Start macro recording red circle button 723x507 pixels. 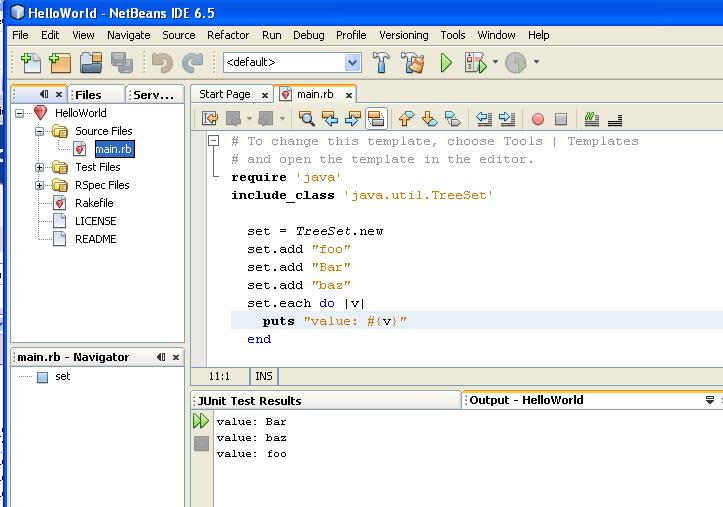point(538,119)
